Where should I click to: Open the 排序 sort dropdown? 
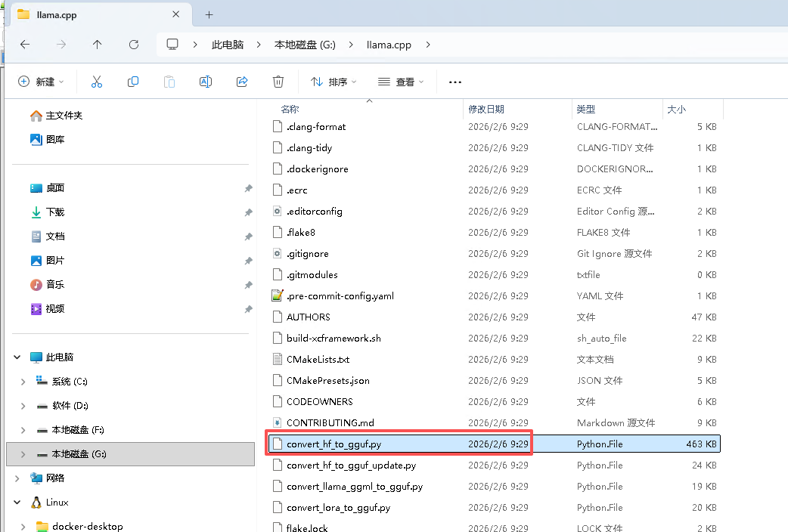(334, 82)
